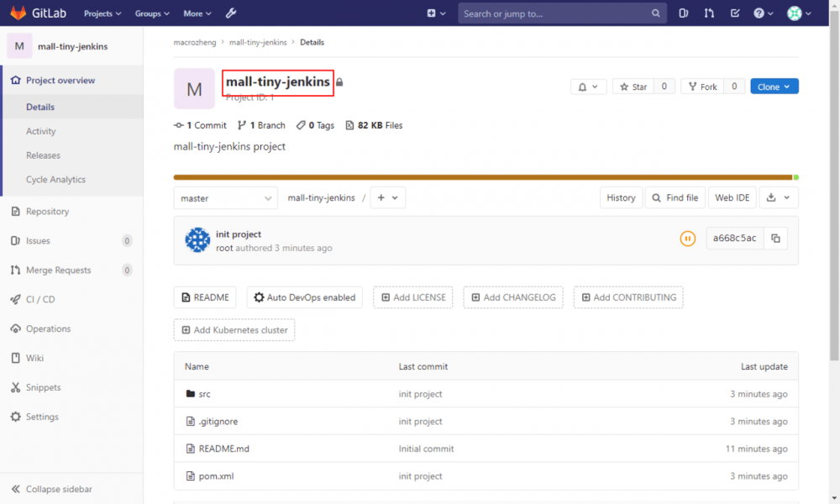Open the Web IDE for this project

[732, 197]
